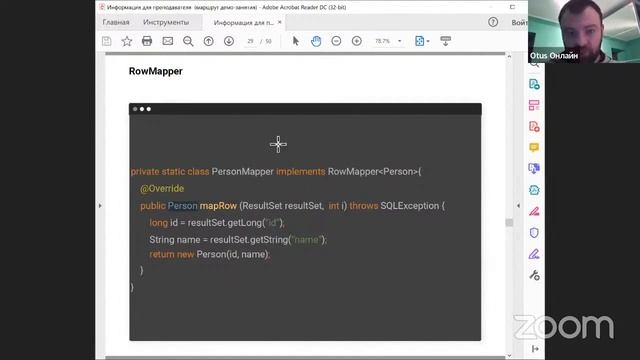
Task: Click the line 'return new Person(id, name);'
Action: 210,254
